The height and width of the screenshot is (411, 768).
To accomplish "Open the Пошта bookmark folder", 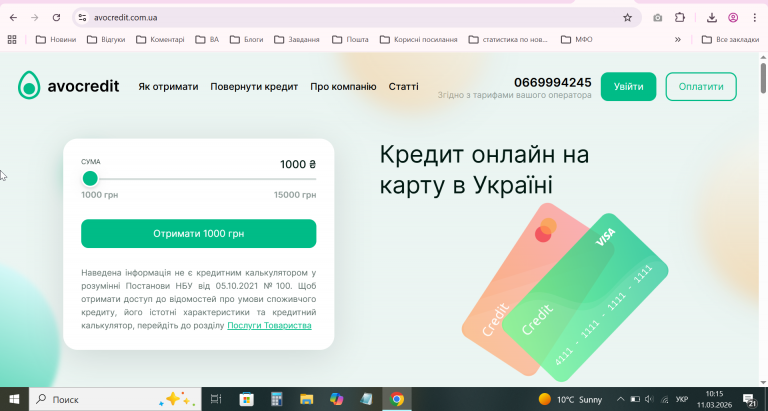I will (x=350, y=40).
